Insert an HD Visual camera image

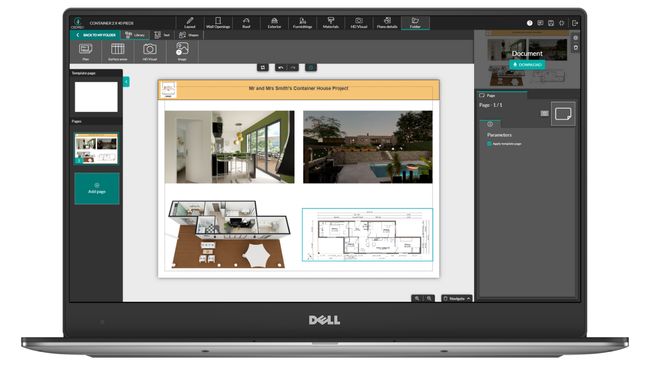[x=150, y=52]
